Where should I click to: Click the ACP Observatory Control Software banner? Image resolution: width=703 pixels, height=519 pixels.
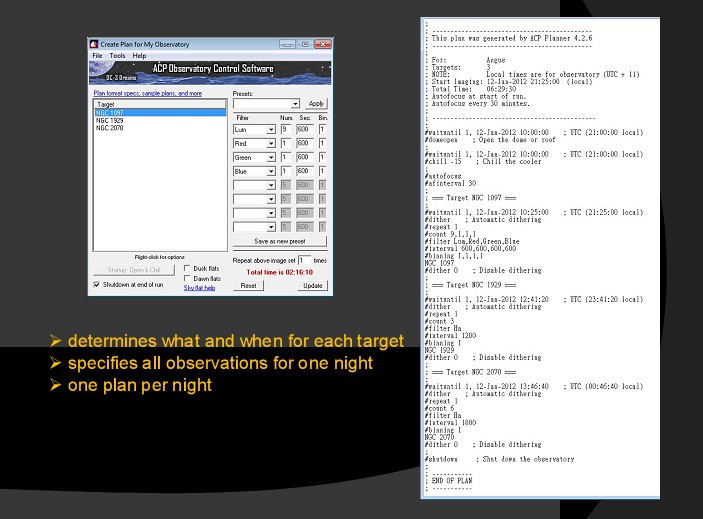(210, 73)
